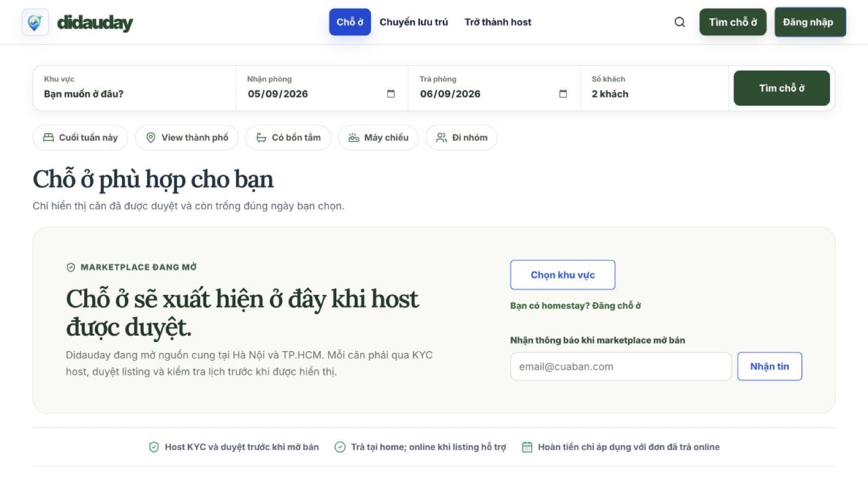Viewport: 868px width, 488px height.
Task: Toggle the Cuối tuần này filter chip
Action: click(x=80, y=138)
